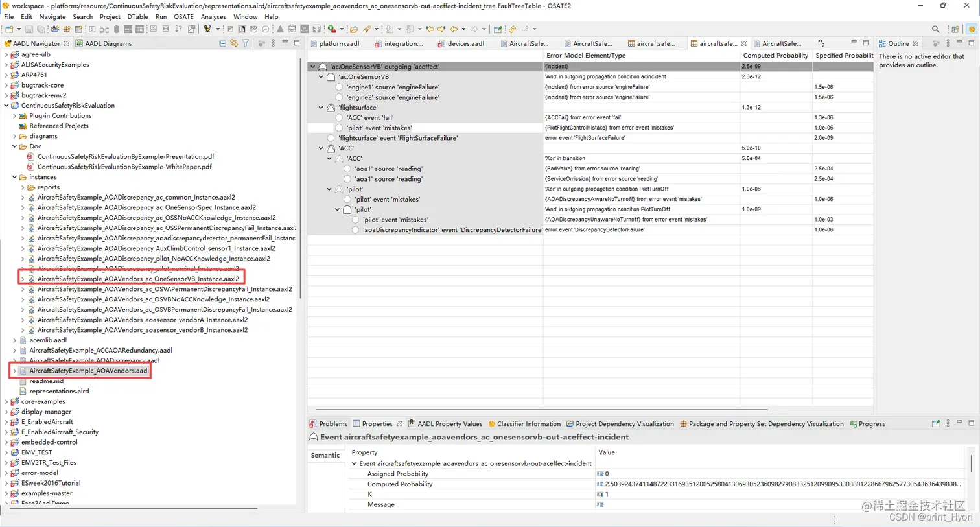980x527 pixels.
Task: Click the Save All toolbar icon
Action: pos(41,29)
